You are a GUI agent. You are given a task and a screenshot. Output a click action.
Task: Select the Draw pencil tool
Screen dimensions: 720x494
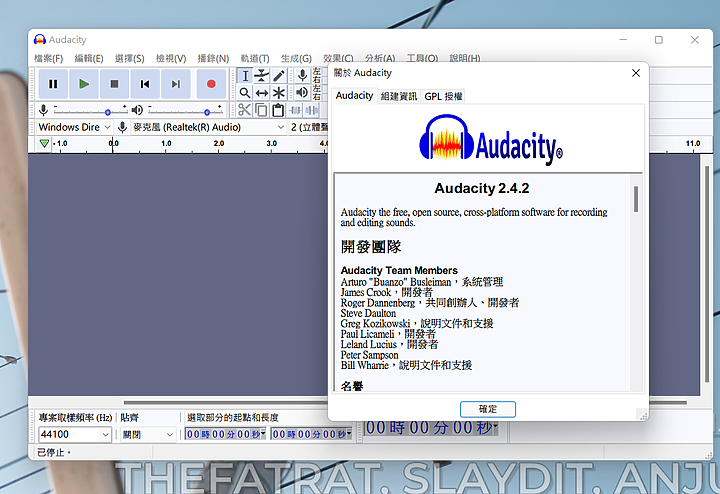pyautogui.click(x=279, y=76)
